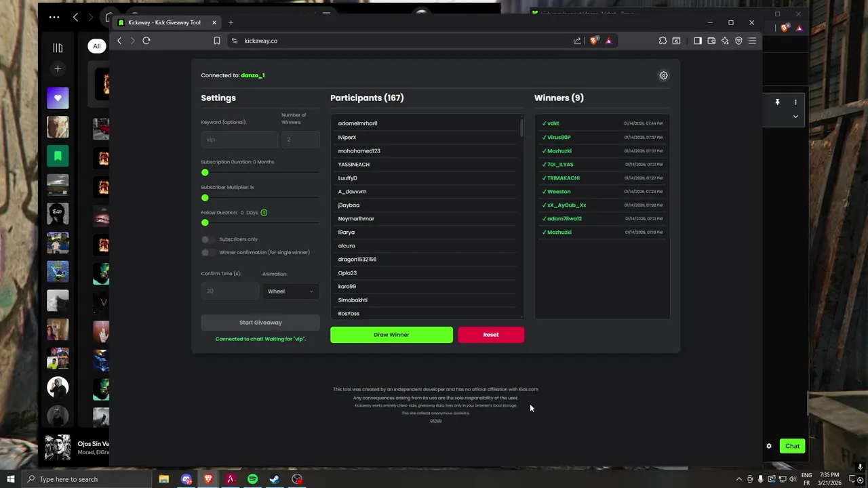The height and width of the screenshot is (488, 868).
Task: Click the Spotify create plus button
Action: 58,68
